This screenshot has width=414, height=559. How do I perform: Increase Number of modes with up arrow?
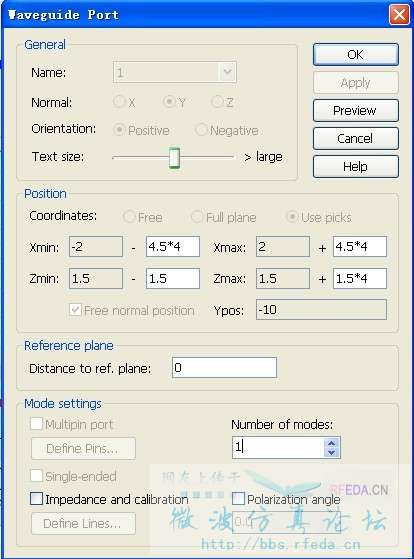click(x=331, y=443)
